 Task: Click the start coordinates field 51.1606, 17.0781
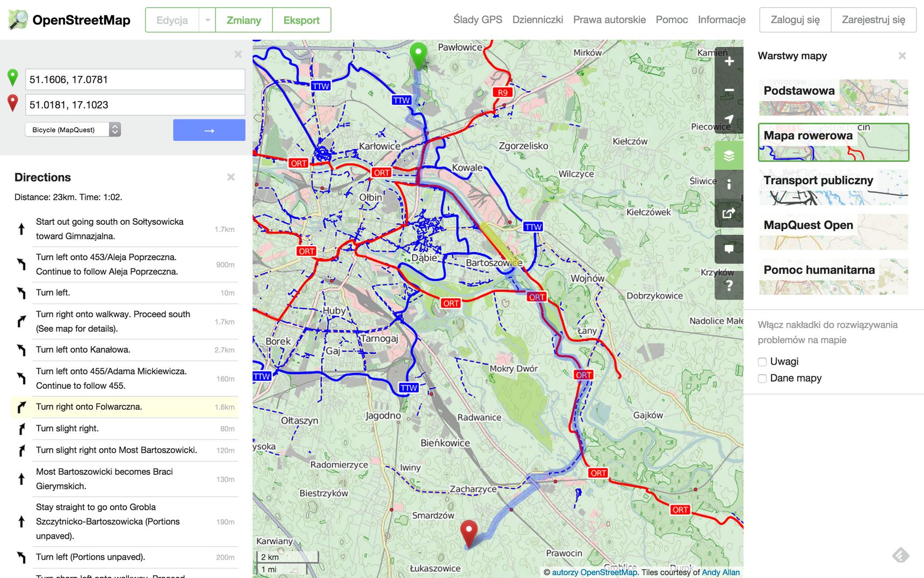(135, 80)
